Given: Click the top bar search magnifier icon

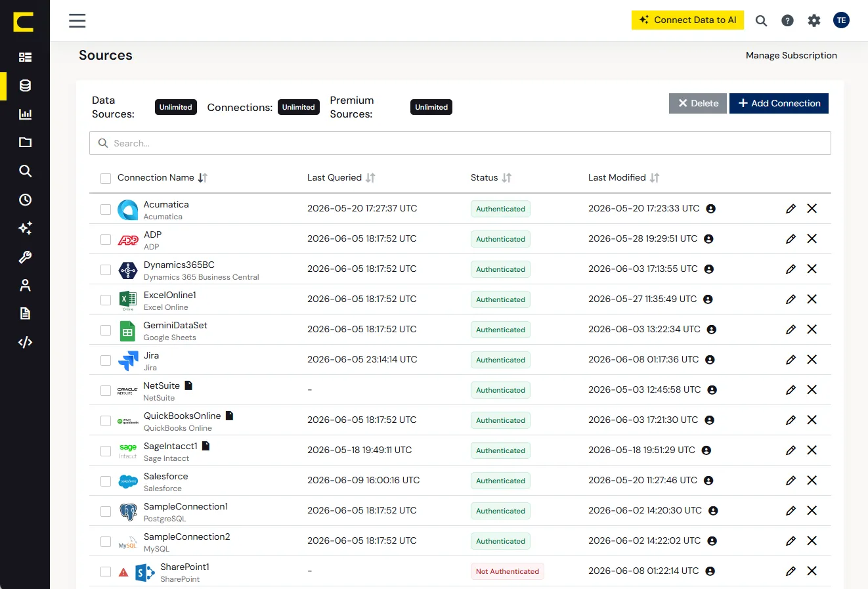Looking at the screenshot, I should tap(761, 20).
